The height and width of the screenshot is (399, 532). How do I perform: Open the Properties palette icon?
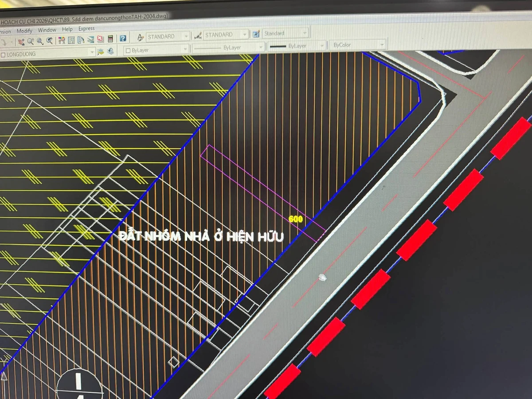coord(61,40)
